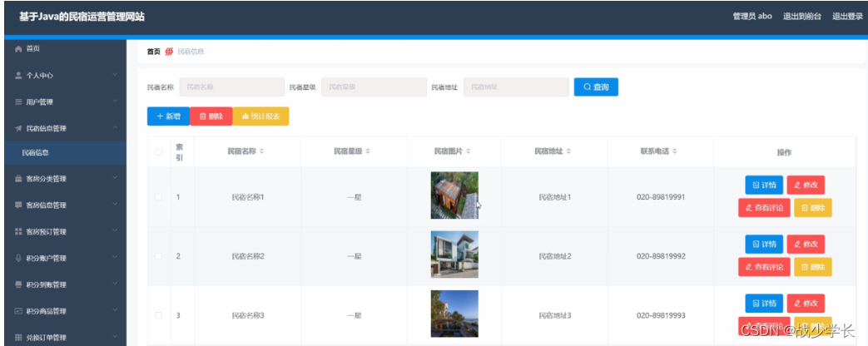Expand the 客房信息管理 chevron
Image resolution: width=868 pixels, height=346 pixels.
115,205
